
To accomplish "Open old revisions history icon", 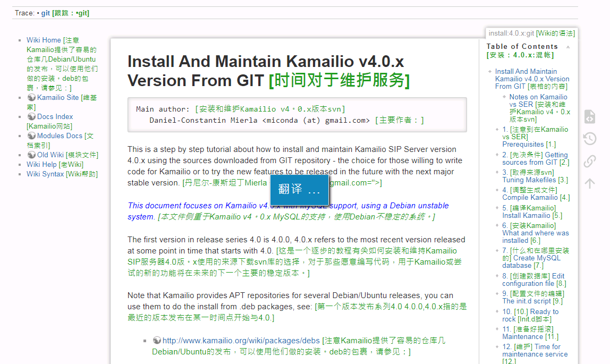I will [590, 139].
